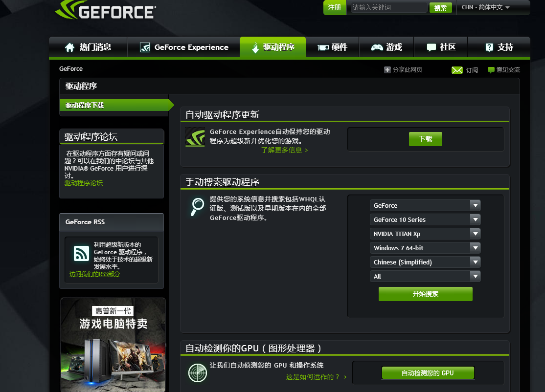Switch to the GeForce Experience tab
The height and width of the screenshot is (392, 545).
pos(183,47)
